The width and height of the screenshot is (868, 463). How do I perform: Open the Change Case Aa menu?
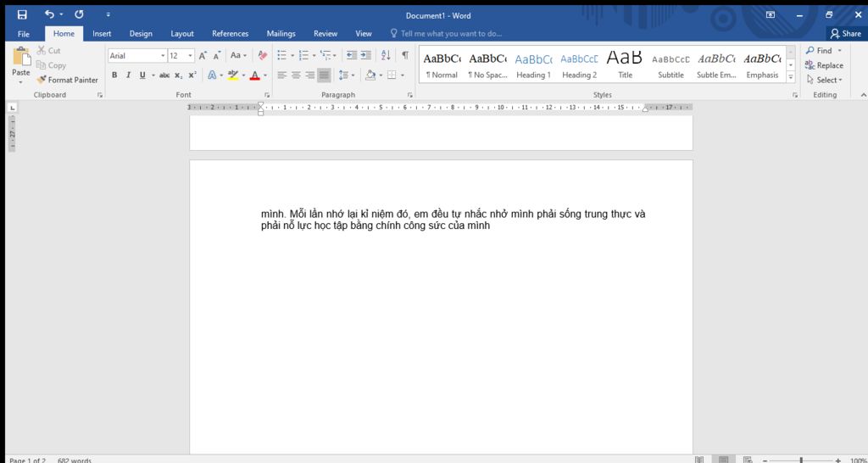[x=238, y=56]
